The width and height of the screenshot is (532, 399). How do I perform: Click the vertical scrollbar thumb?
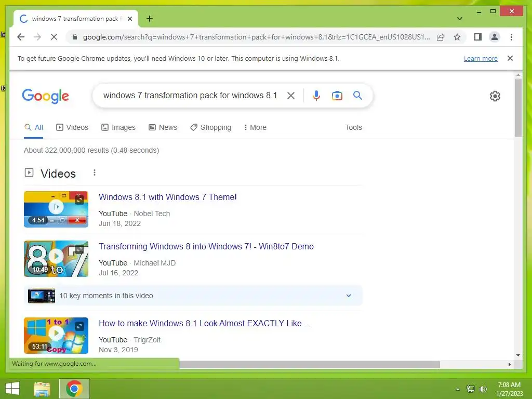(518, 108)
